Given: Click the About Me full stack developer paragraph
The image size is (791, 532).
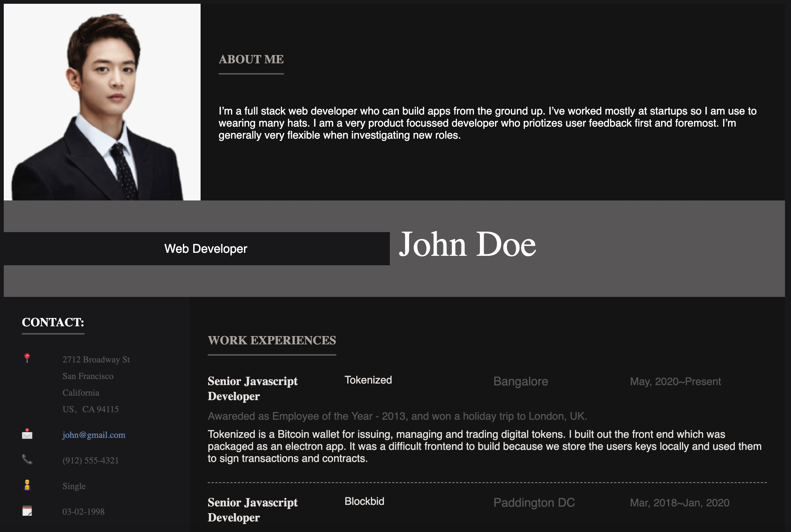Looking at the screenshot, I should tap(487, 123).
